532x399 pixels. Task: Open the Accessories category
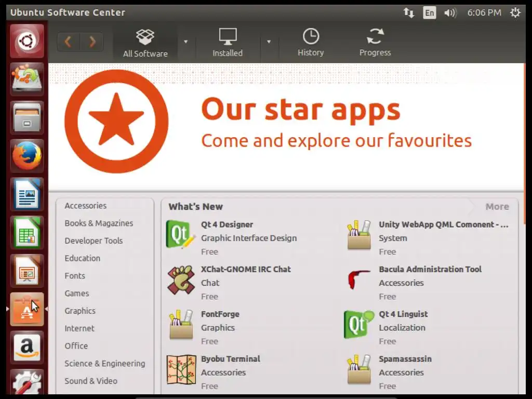[86, 206]
